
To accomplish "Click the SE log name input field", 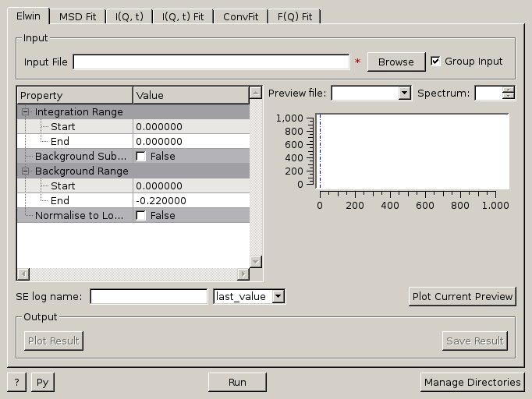I will click(149, 296).
